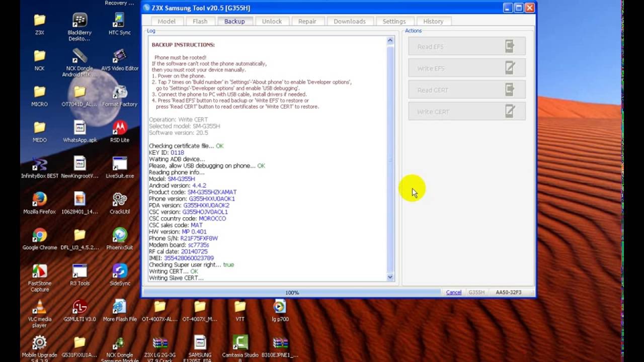This screenshot has width=644, height=362.
Task: Launch HTC Sync from desktop
Action: pyautogui.click(x=120, y=24)
